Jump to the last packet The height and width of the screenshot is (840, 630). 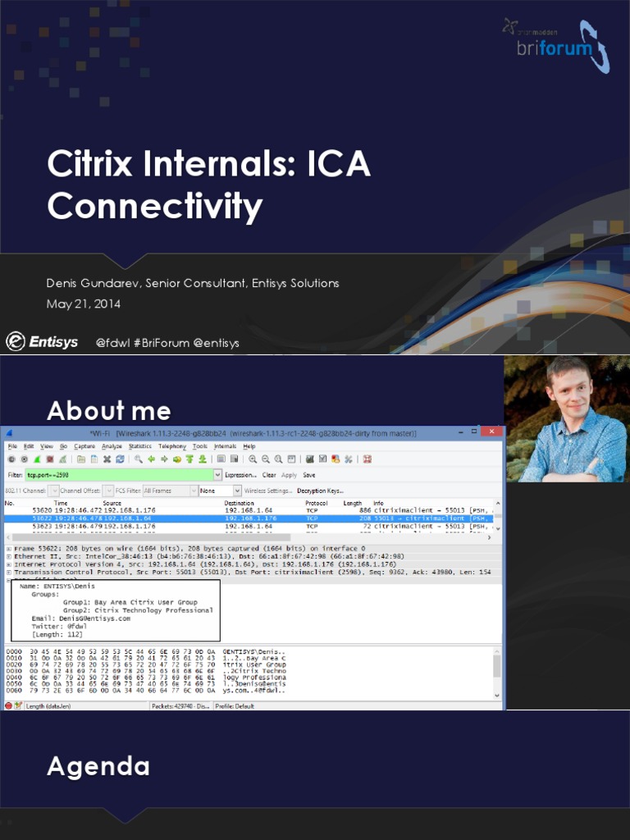coord(203,459)
